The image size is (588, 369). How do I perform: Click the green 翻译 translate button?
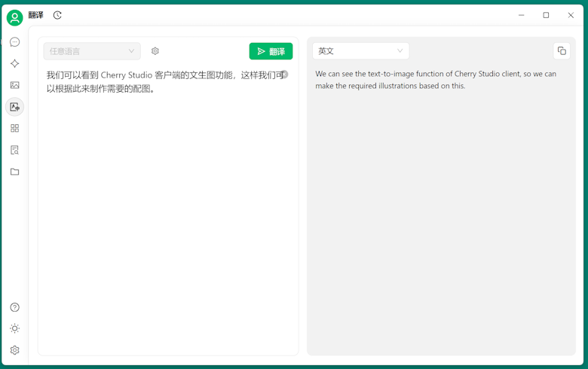pos(271,51)
